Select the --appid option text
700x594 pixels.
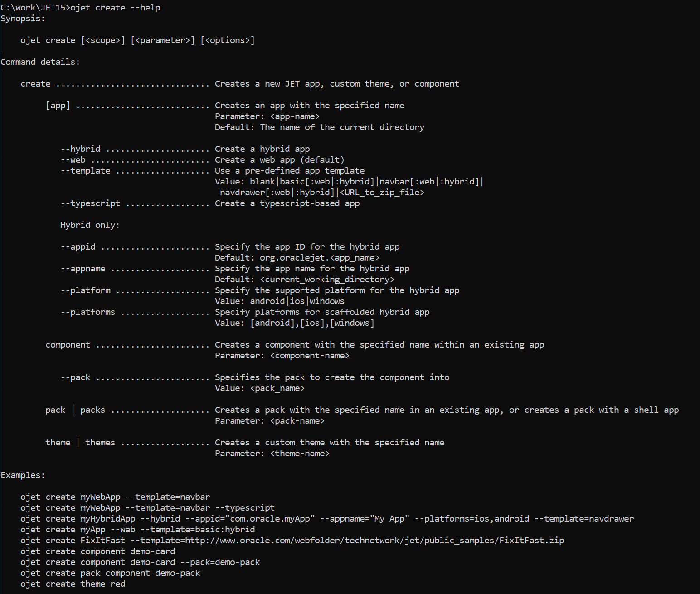(x=77, y=246)
